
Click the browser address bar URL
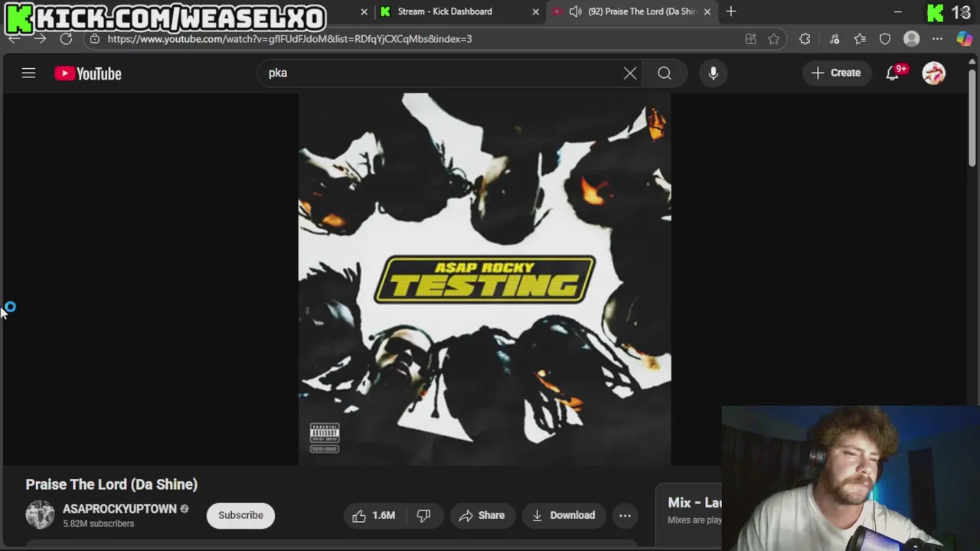click(x=289, y=38)
